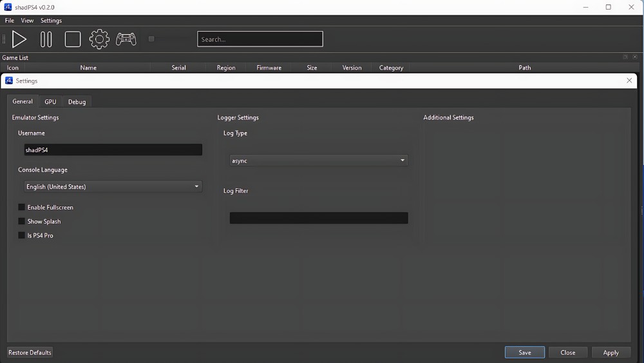
Task: Maximize the shadPS4 main window
Action: [609, 7]
